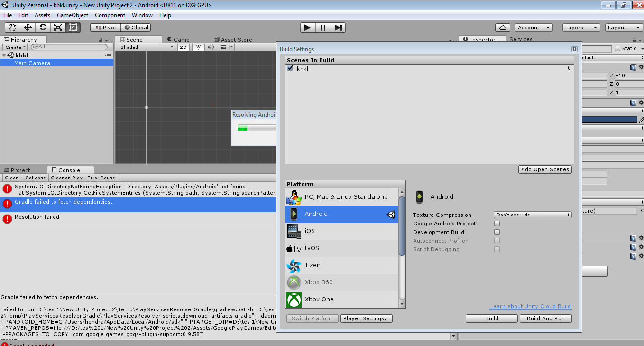Image resolution: width=644 pixels, height=346 pixels.
Task: Toggle Clear on Play in Console
Action: click(x=67, y=178)
